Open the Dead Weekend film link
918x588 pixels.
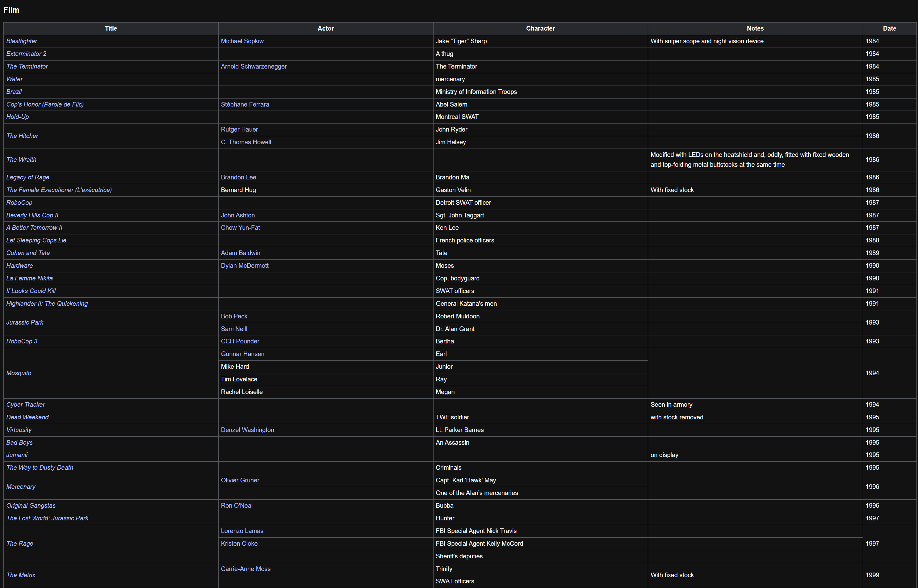point(27,417)
